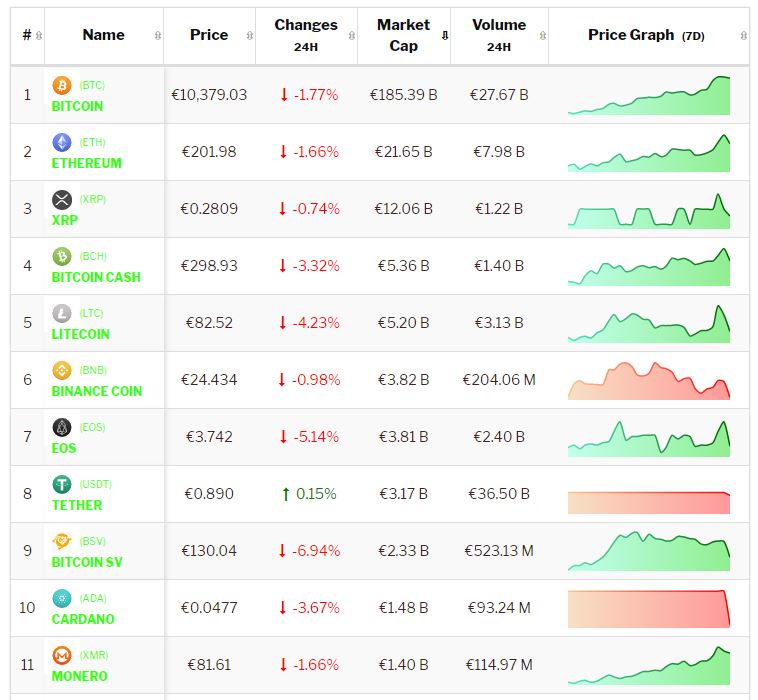Click the Litecoin silver logo icon
This screenshot has width=758, height=700.
click(x=62, y=314)
